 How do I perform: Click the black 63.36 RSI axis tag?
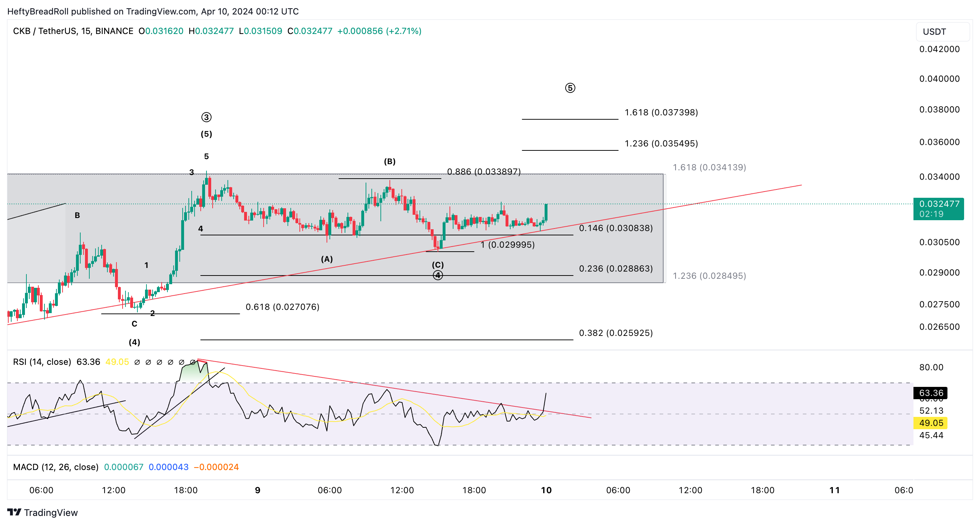point(930,393)
